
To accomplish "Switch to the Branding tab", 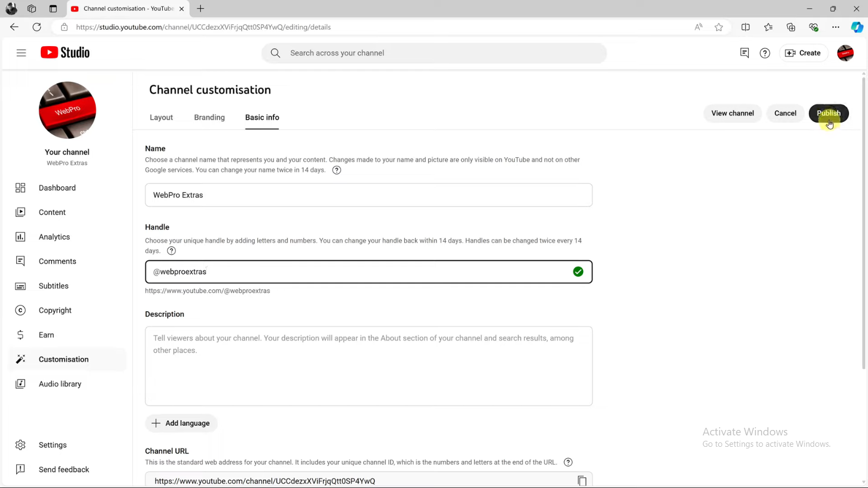I will coord(209,118).
